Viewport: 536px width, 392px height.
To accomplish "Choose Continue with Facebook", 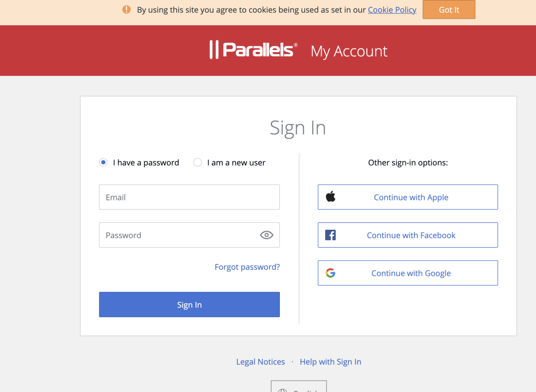I will coord(408,235).
